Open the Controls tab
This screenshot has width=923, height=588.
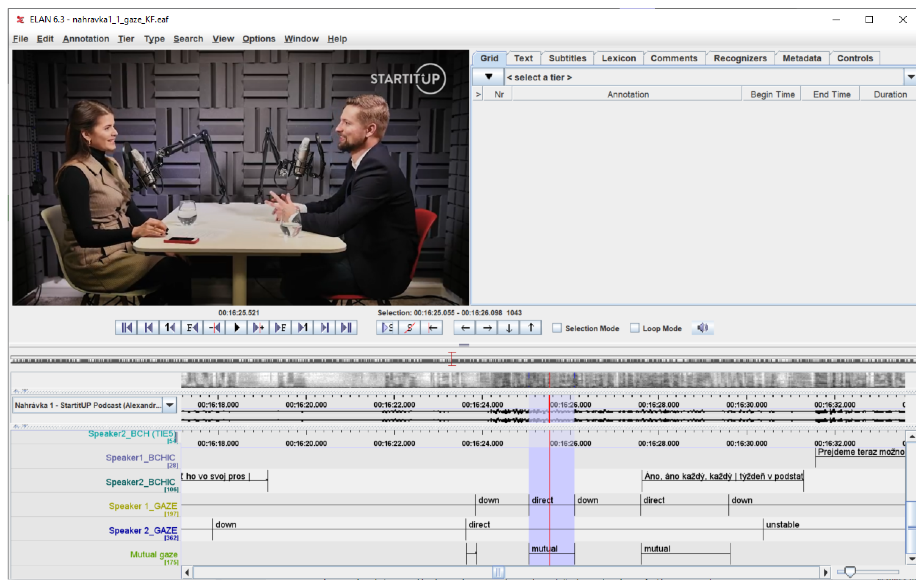[854, 58]
